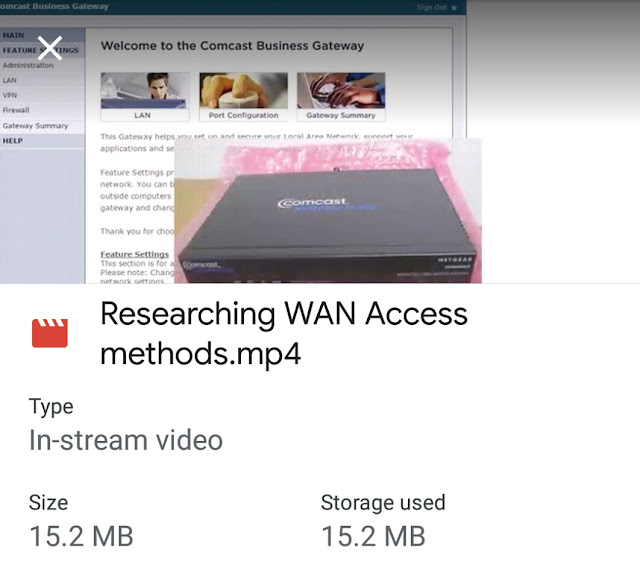This screenshot has width=640, height=582.
Task: Open Gateway Summary sidebar item
Action: 36,126
